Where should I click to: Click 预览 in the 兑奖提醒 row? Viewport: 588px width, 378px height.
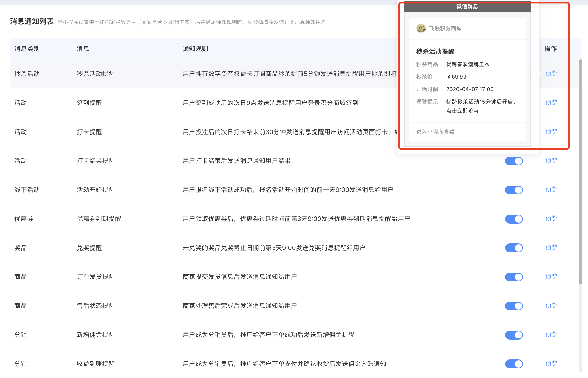[x=551, y=248]
